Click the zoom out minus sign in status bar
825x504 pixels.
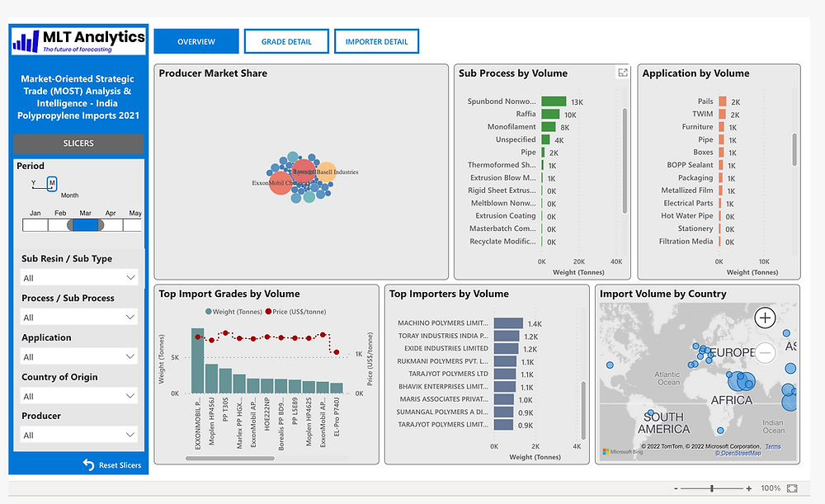pyautogui.click(x=676, y=489)
